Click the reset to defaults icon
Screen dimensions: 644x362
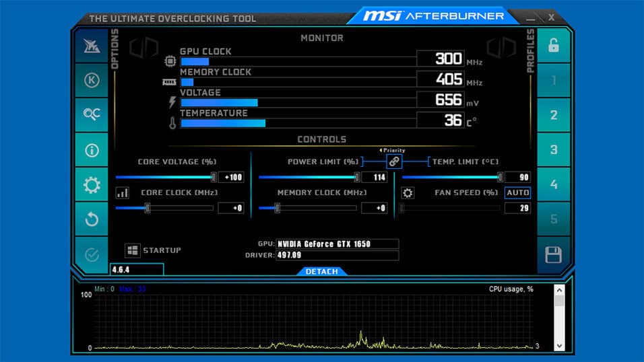[x=91, y=219]
